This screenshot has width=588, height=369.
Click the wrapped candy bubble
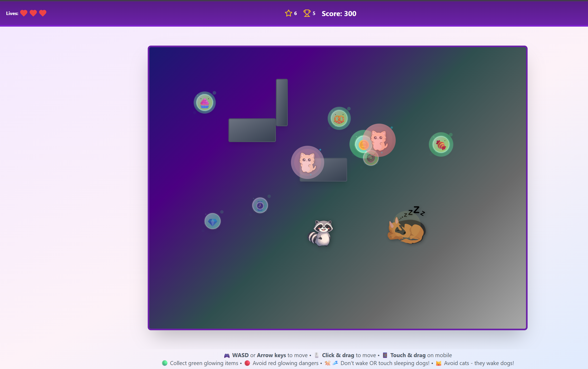click(x=441, y=145)
